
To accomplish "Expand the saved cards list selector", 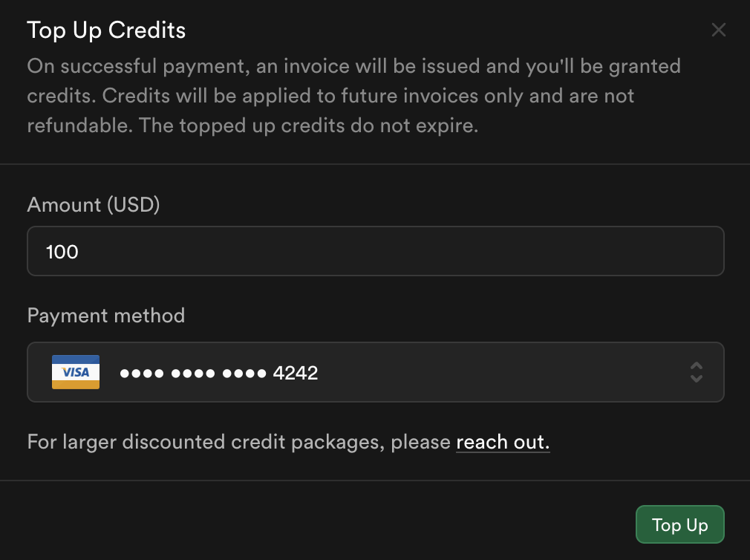I will pyautogui.click(x=376, y=372).
